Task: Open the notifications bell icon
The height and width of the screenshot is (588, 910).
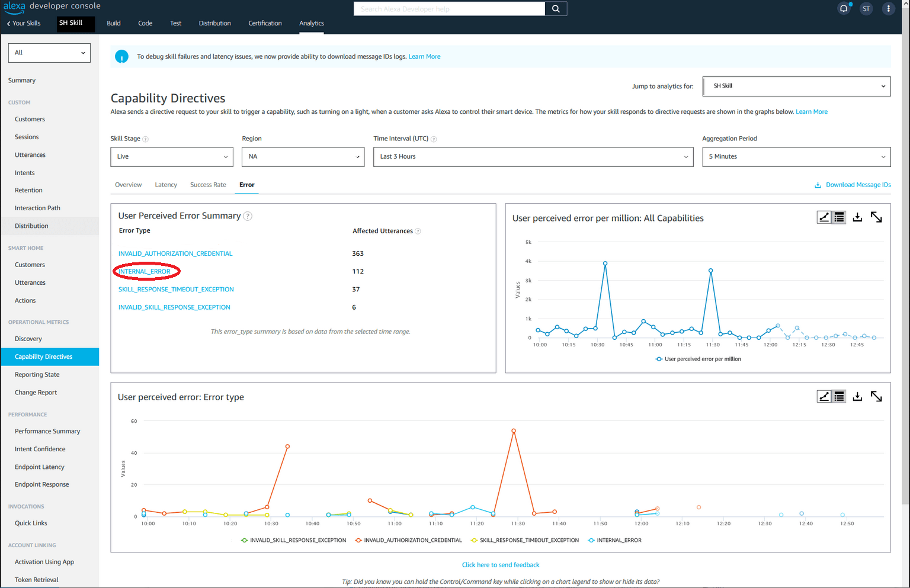Action: pos(844,9)
